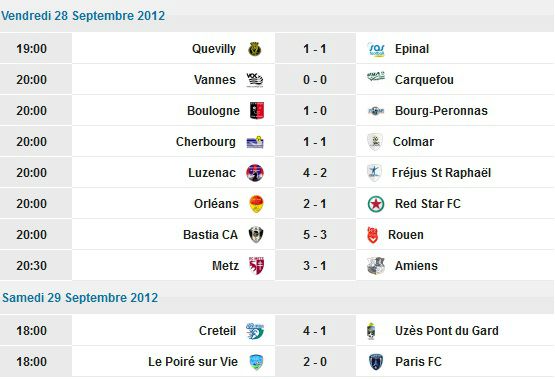
Task: Click the Creteil team logo
Action: point(255,331)
